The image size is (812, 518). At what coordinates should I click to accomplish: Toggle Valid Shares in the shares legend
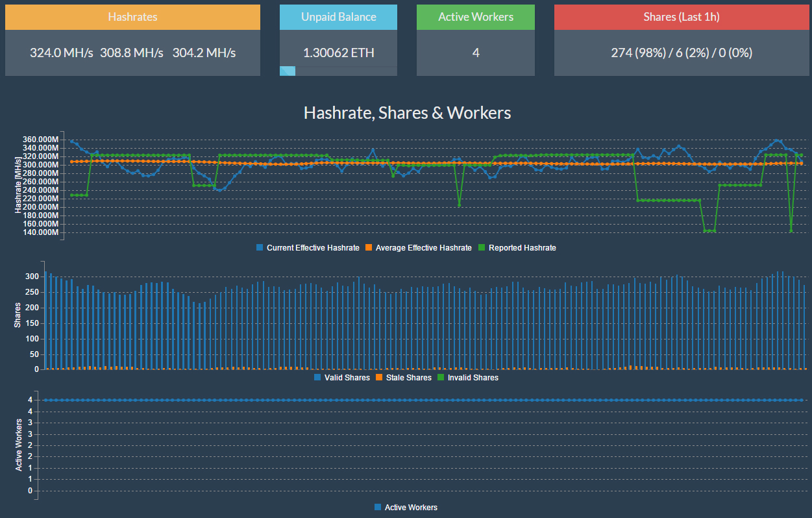tap(347, 378)
